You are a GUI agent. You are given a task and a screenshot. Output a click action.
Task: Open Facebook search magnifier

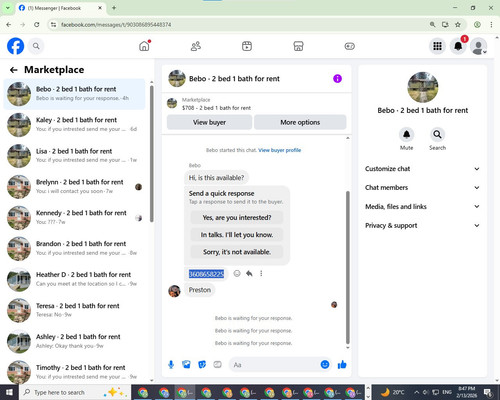[36, 46]
